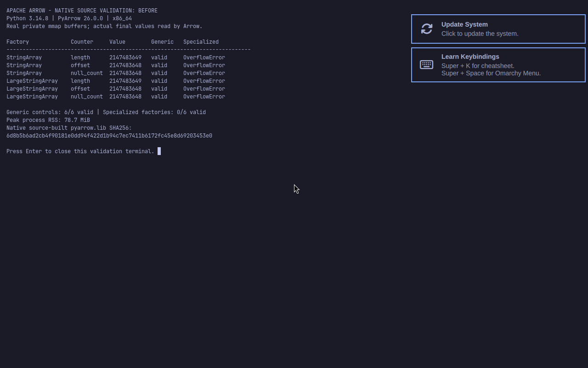Click 'null_count' in the StringArray null_count row
The image size is (588, 368).
(87, 73)
